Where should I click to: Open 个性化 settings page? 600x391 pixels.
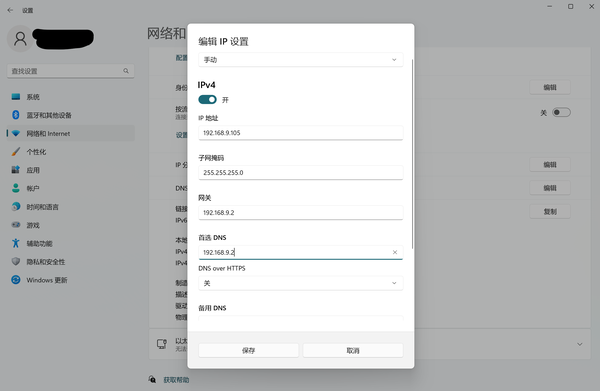71,152
